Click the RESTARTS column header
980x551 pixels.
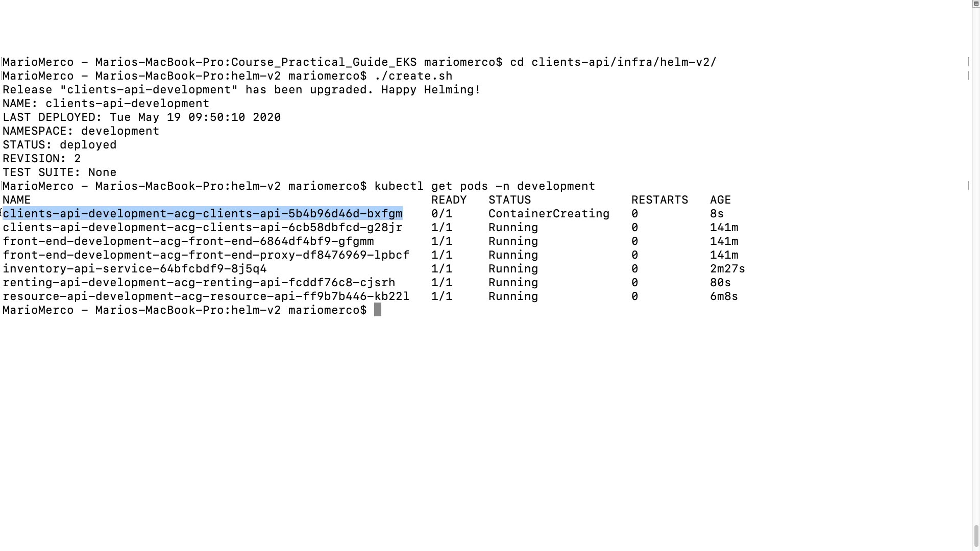click(x=659, y=200)
